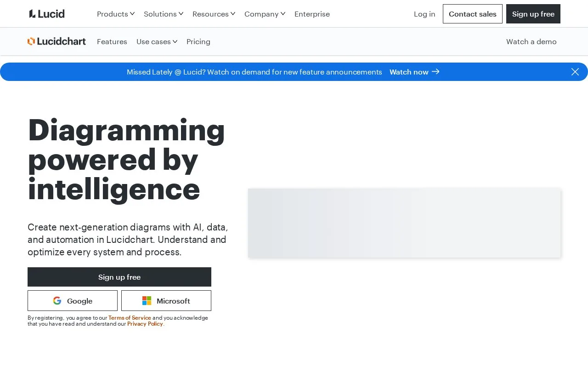Click the Lucid logo in the top bar
588x368 pixels.
click(x=47, y=14)
